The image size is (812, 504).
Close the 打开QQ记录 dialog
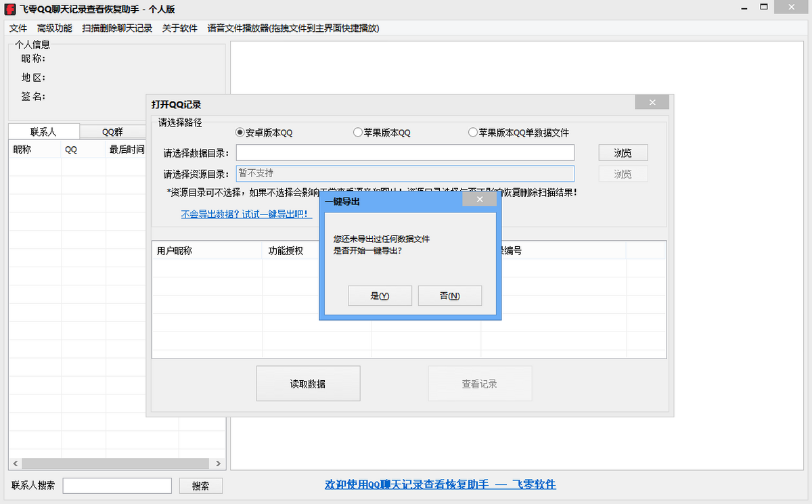[x=652, y=102]
